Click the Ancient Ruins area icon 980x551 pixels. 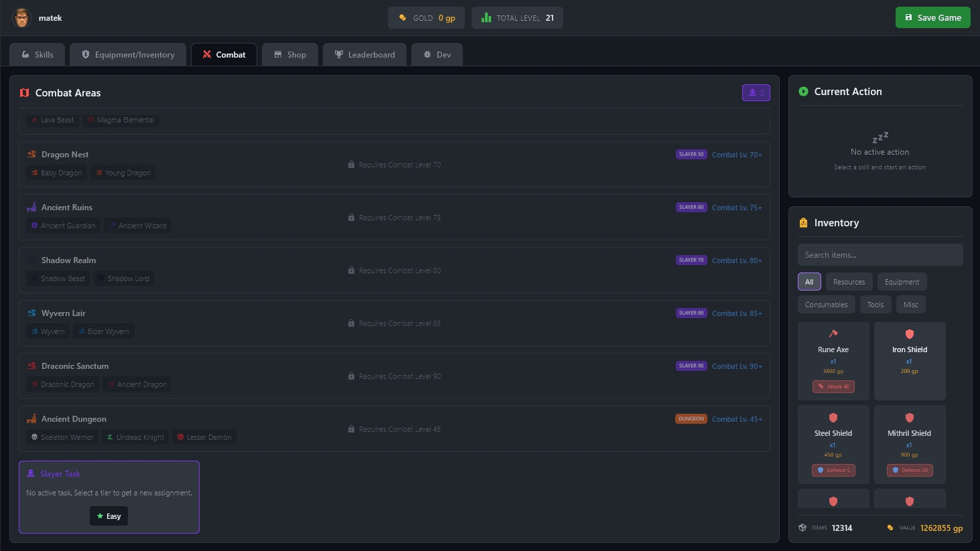click(31, 208)
